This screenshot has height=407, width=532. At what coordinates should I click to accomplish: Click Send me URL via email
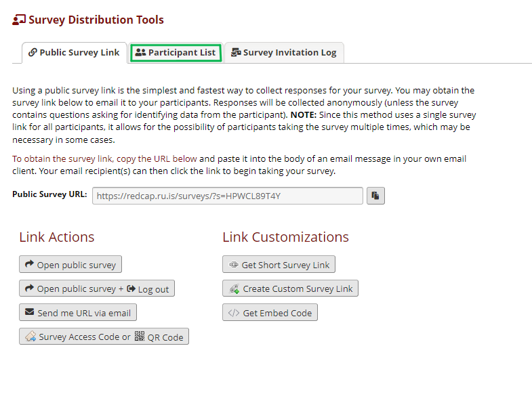pos(78,312)
